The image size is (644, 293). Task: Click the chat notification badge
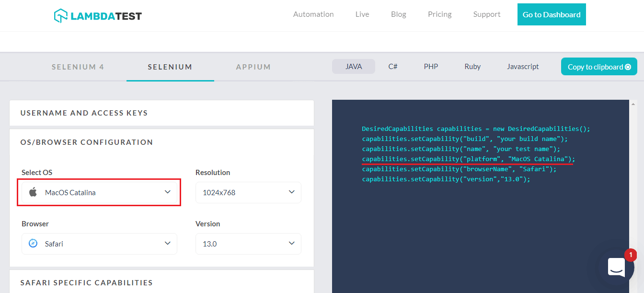(630, 255)
